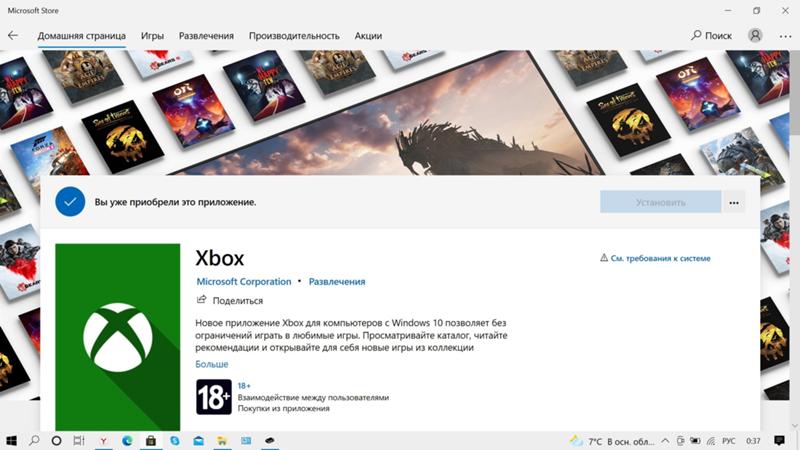The image size is (800, 450).
Task: Click the share icon beside Поделиться
Action: [x=202, y=299]
